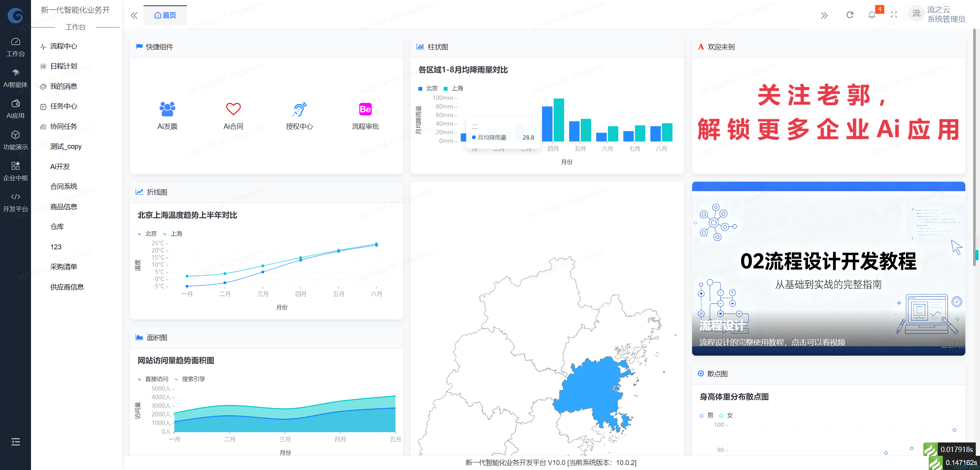
Task: Click the 快捷组件 flag icon
Action: (139, 47)
